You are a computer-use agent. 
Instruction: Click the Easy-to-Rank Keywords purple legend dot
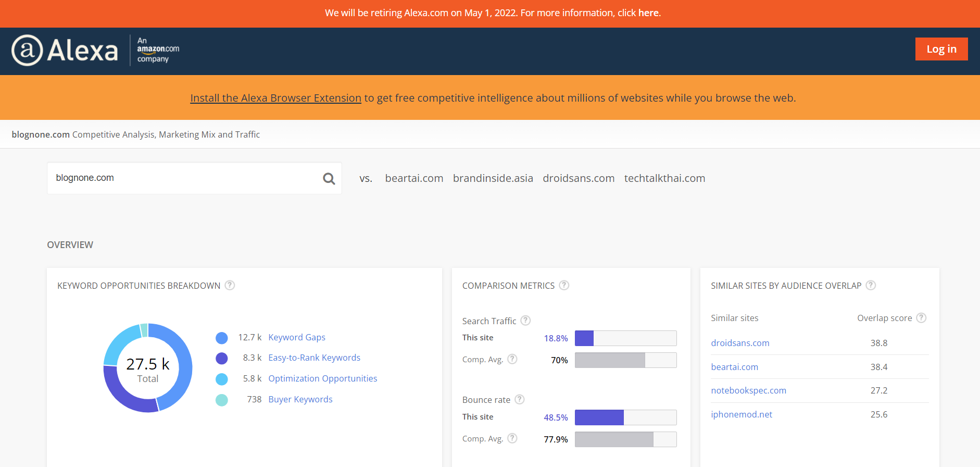[222, 358]
